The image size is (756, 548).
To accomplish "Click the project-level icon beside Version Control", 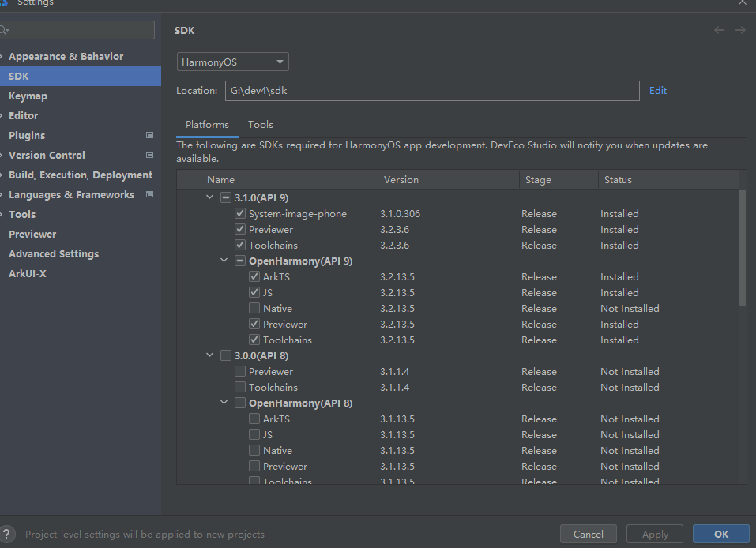I will [149, 156].
